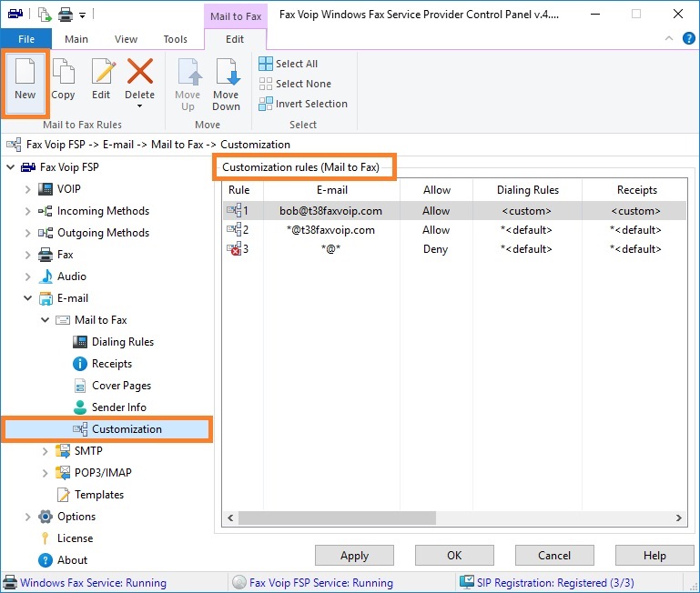Open the Delete dropdown arrow

(140, 106)
